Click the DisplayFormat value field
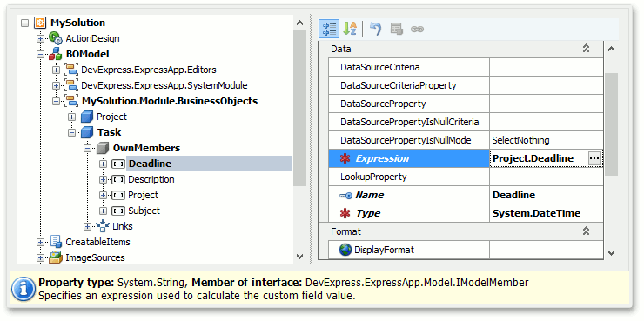 tap(547, 250)
